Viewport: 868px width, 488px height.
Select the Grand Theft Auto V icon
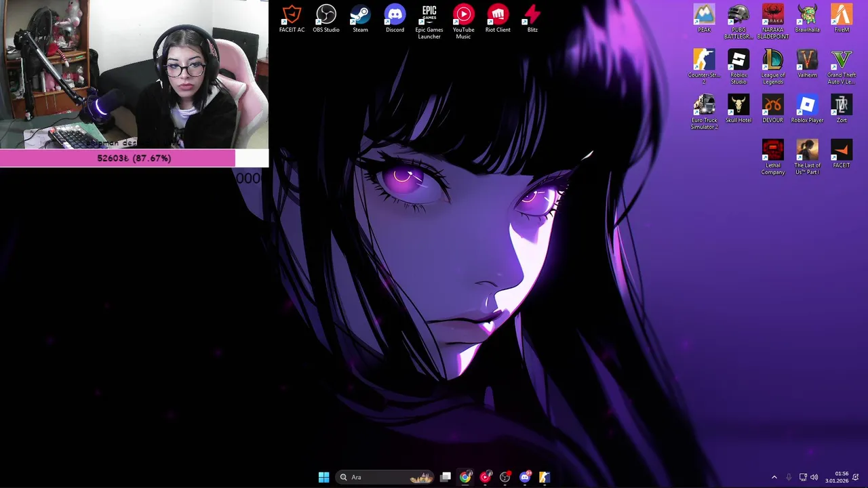(842, 66)
